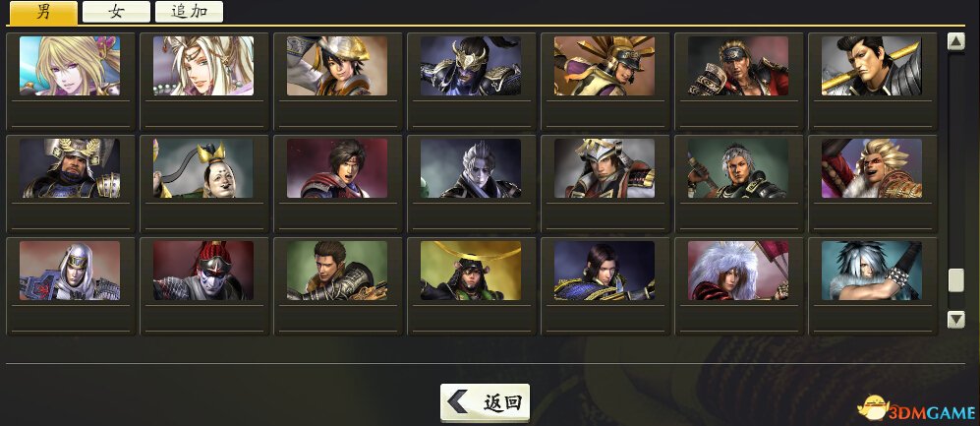This screenshot has width=980, height=426.
Task: Click the scrollbar up arrow
Action: tap(956, 41)
